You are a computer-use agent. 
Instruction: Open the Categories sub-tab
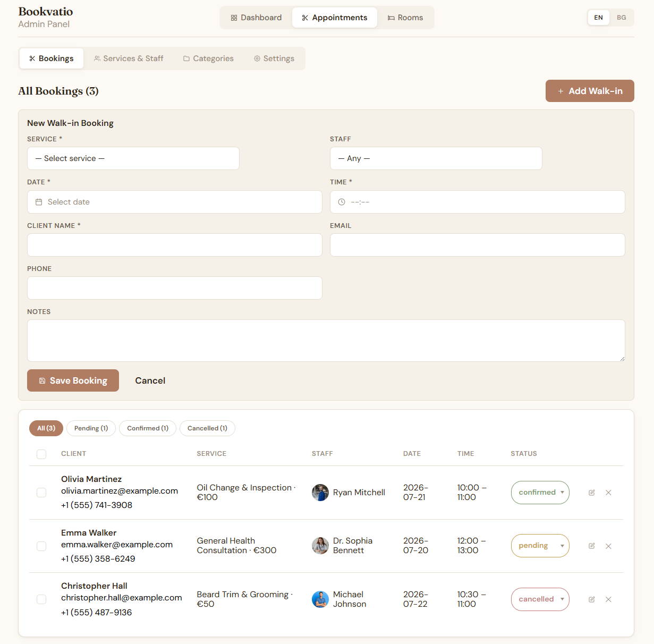[208, 58]
